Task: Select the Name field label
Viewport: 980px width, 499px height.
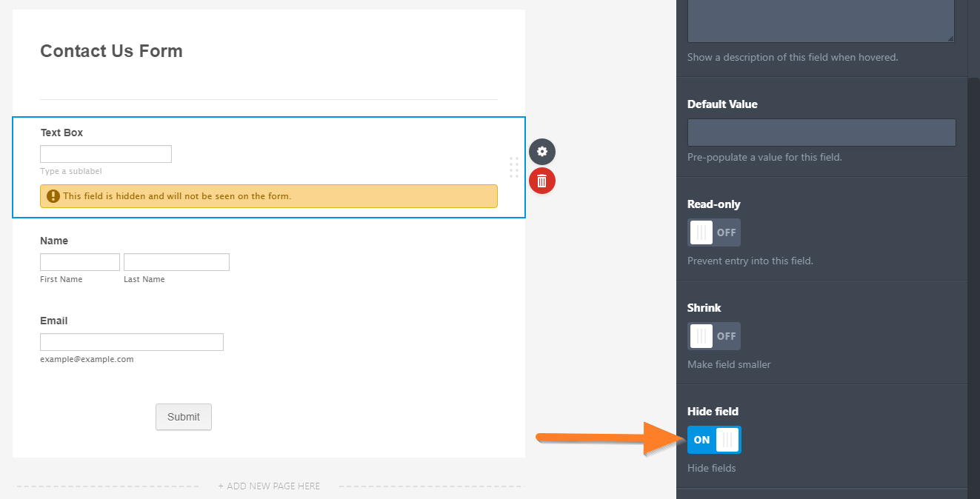Action: coord(54,241)
